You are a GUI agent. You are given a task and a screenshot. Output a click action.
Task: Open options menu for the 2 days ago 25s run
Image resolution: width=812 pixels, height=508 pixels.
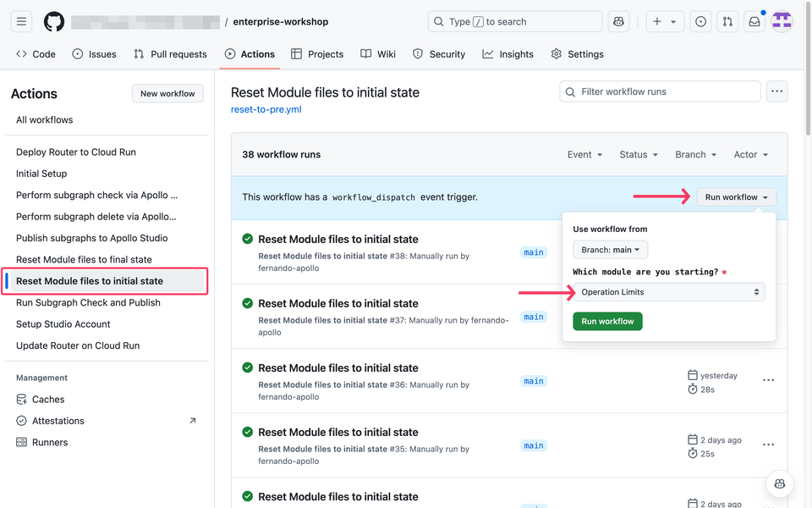769,444
